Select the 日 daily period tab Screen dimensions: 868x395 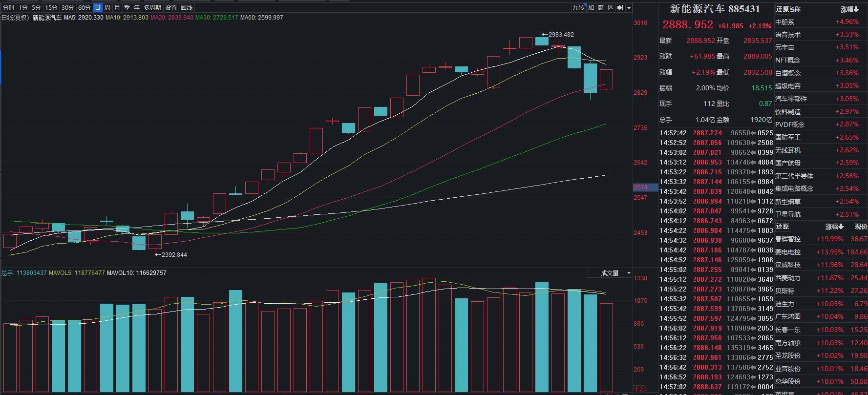tap(98, 8)
